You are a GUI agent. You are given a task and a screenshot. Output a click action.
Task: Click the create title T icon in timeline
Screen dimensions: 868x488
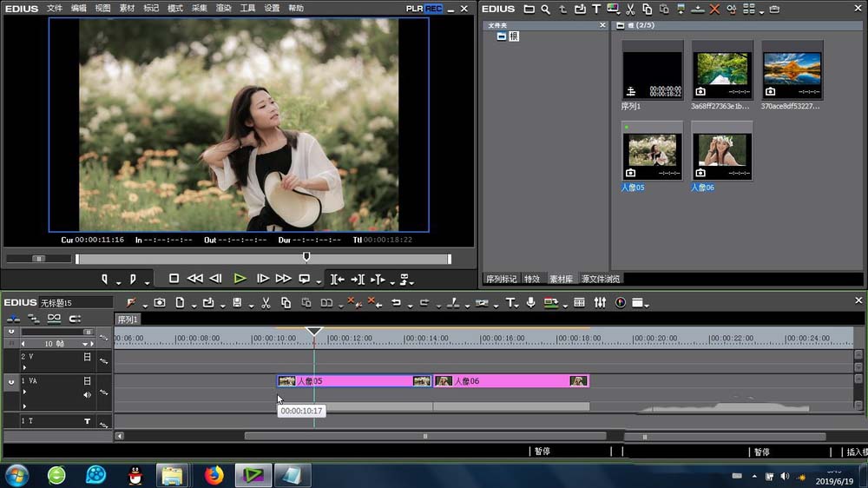510,302
